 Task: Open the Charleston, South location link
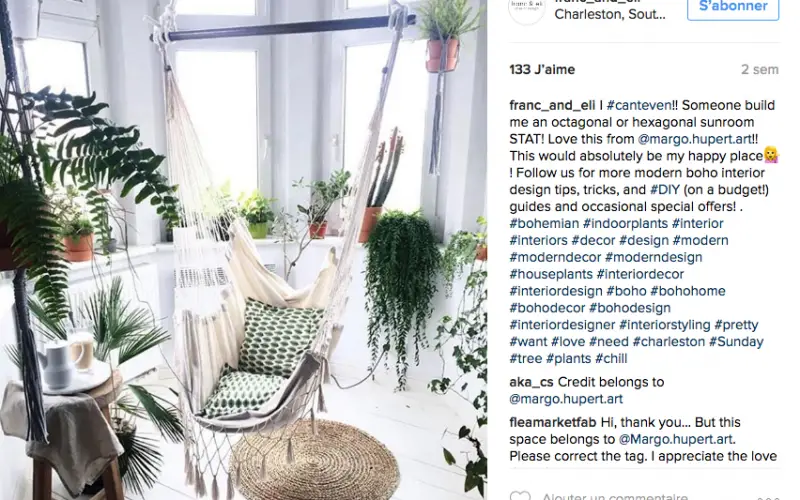pos(610,14)
